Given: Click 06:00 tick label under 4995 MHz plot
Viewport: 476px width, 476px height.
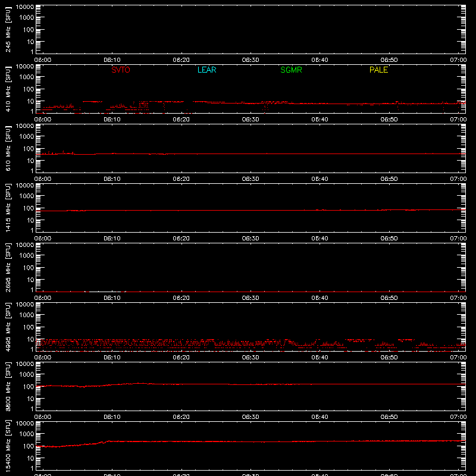Looking at the screenshot, I should coord(43,358).
